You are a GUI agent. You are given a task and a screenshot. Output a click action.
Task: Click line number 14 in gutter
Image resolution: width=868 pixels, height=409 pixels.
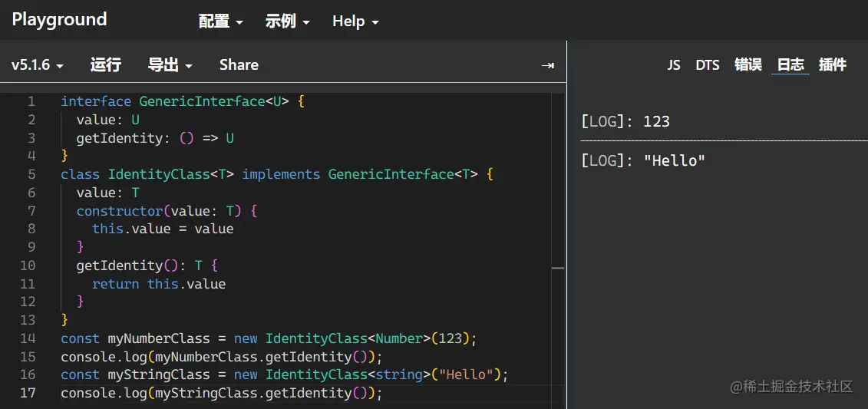point(28,338)
